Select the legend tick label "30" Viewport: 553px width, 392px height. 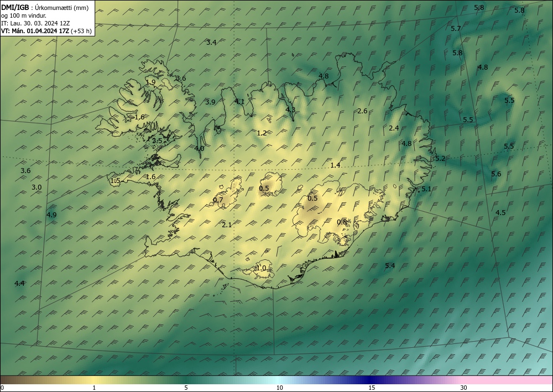(x=464, y=388)
